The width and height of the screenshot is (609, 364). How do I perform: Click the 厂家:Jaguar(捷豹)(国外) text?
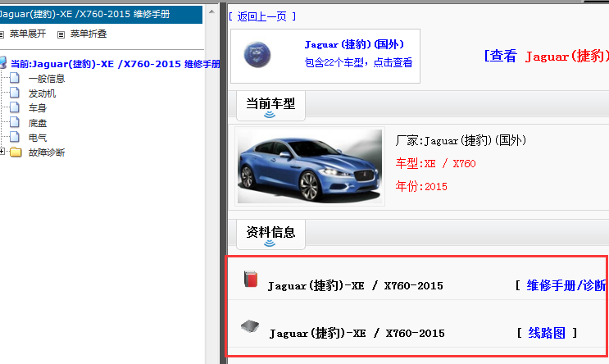(x=461, y=140)
